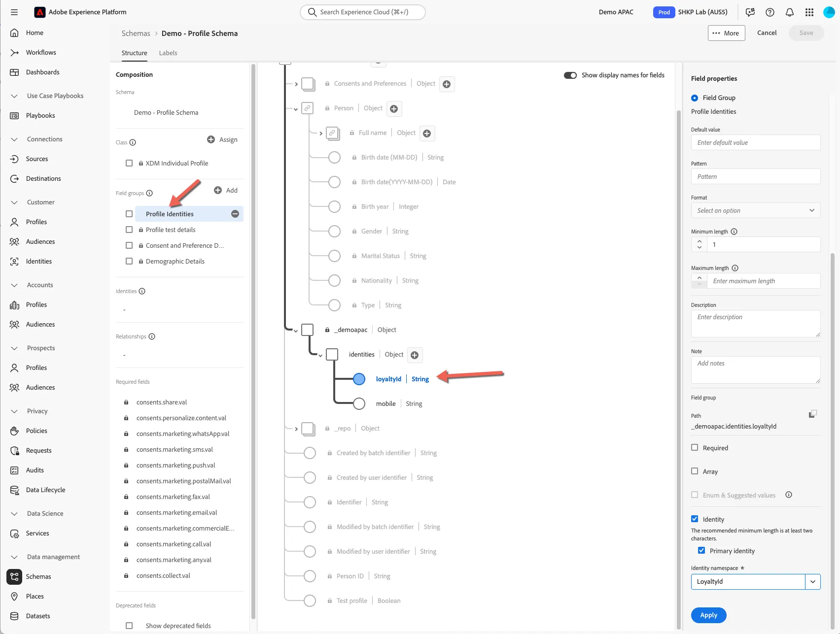Check Show deprecated fields checkbox
Screen dimensions: 840x634
click(x=129, y=626)
